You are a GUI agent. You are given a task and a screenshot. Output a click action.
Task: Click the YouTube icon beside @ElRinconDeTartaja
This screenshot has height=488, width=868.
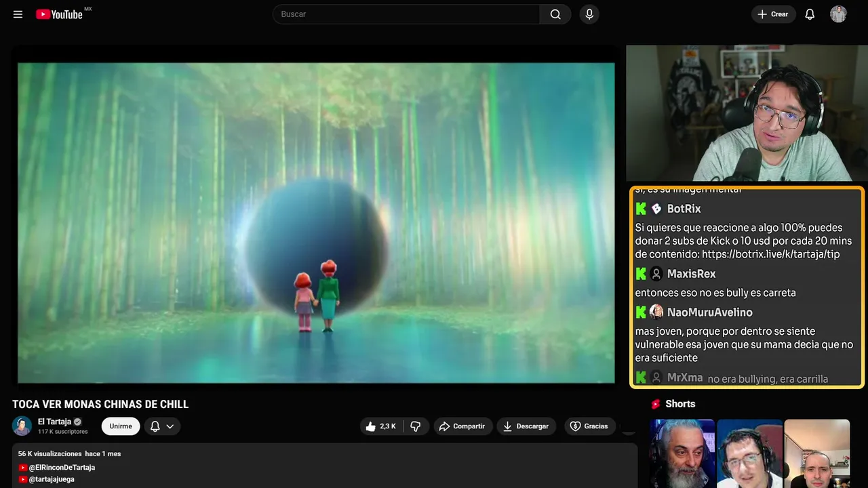coord(23,468)
